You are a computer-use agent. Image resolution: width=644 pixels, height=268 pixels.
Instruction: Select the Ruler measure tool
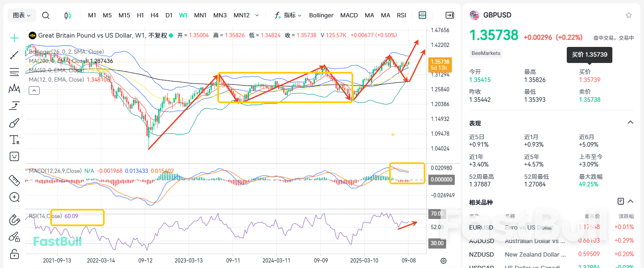pos(14,180)
